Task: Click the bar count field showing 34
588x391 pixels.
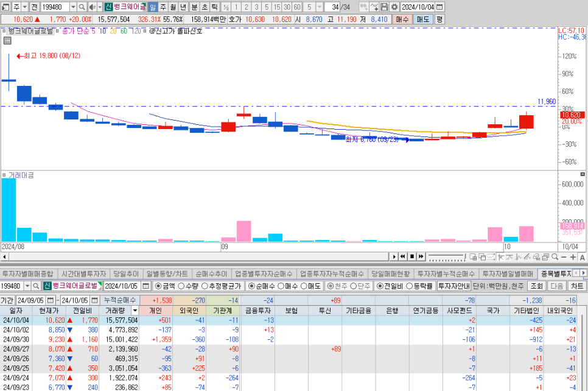Action: [332, 7]
